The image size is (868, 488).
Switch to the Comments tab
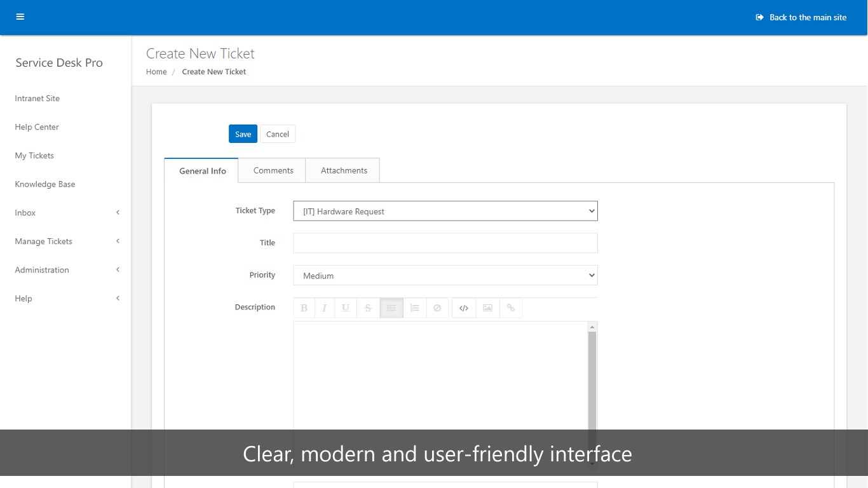tap(273, 170)
